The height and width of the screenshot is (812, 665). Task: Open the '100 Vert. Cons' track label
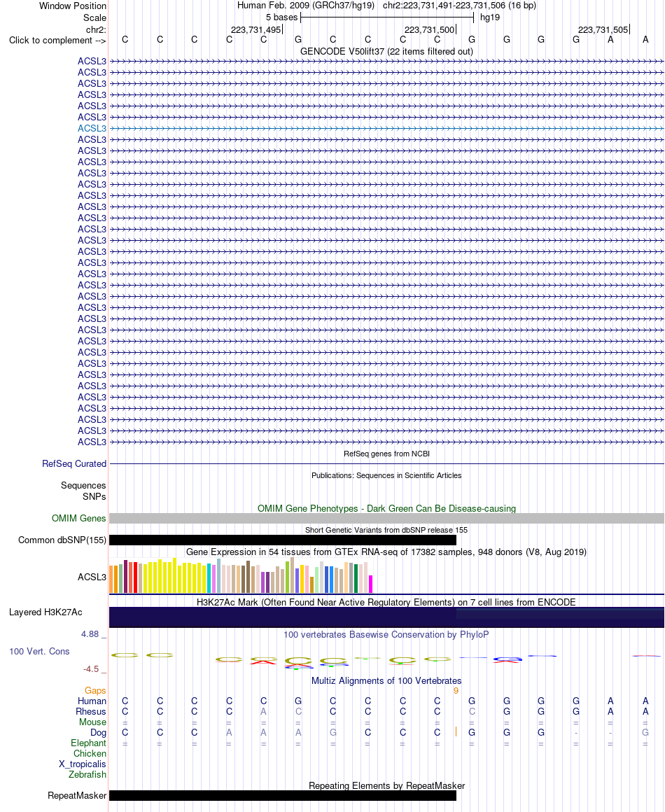coord(39,652)
